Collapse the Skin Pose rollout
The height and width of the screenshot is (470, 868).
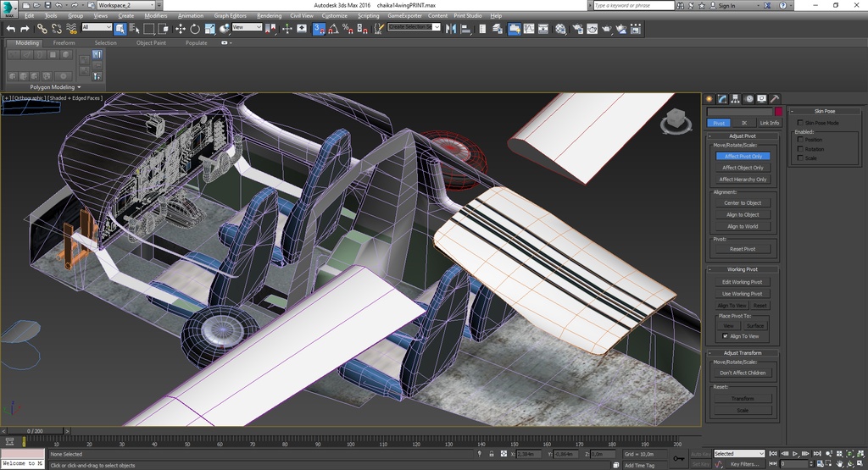pyautogui.click(x=825, y=111)
